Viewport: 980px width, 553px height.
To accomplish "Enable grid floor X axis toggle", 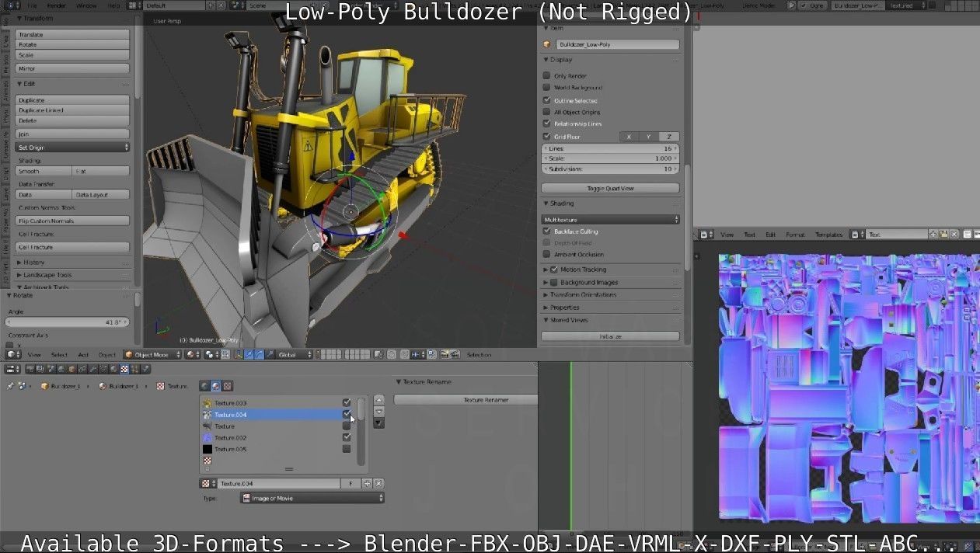I will (630, 137).
